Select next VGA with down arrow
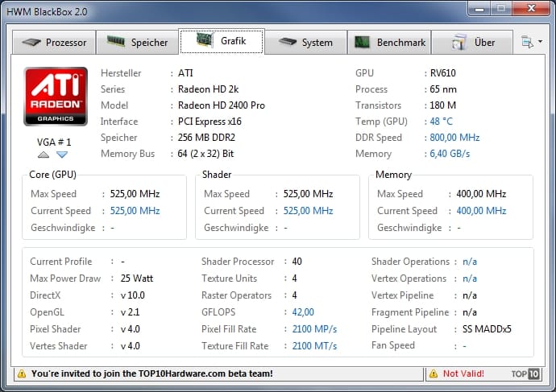556x392 pixels. [62, 155]
